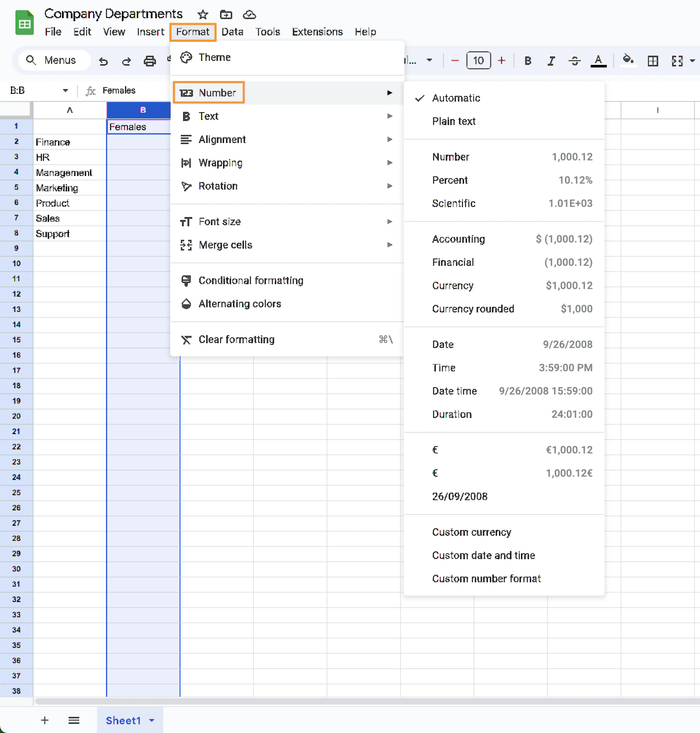This screenshot has height=733, width=700.
Task: Select the checked Automatic number format
Action: pyautogui.click(x=504, y=98)
